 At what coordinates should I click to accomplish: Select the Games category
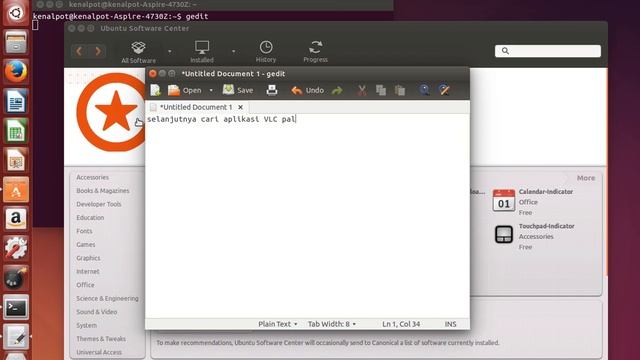click(x=85, y=245)
